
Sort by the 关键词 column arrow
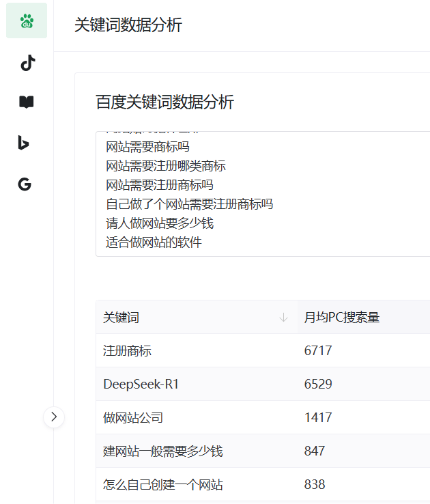click(283, 318)
